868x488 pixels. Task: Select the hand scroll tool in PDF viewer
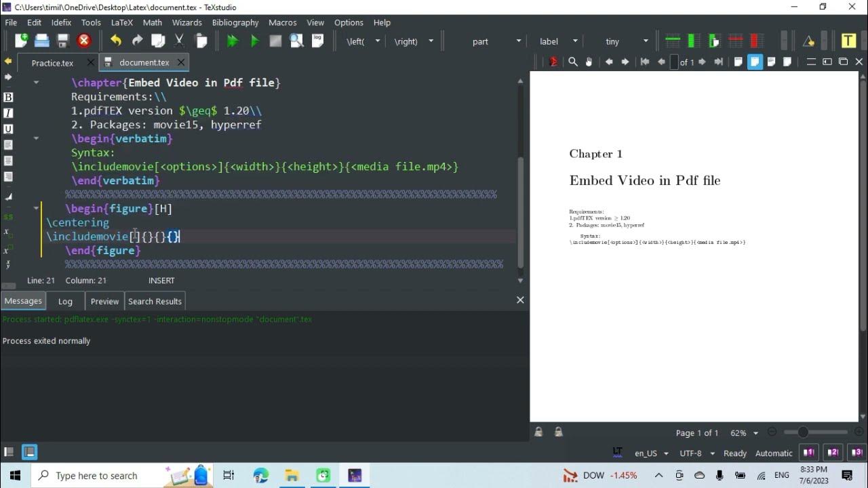point(589,62)
